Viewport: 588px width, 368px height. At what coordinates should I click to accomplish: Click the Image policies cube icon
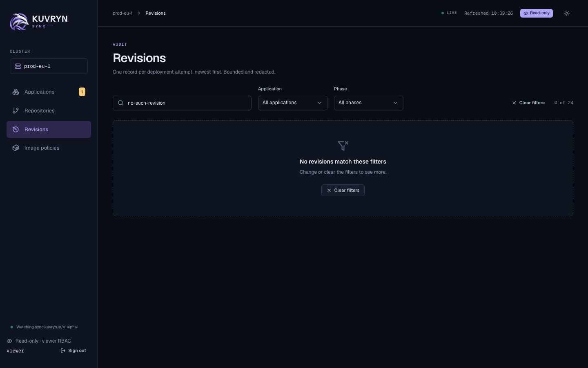[x=16, y=148]
